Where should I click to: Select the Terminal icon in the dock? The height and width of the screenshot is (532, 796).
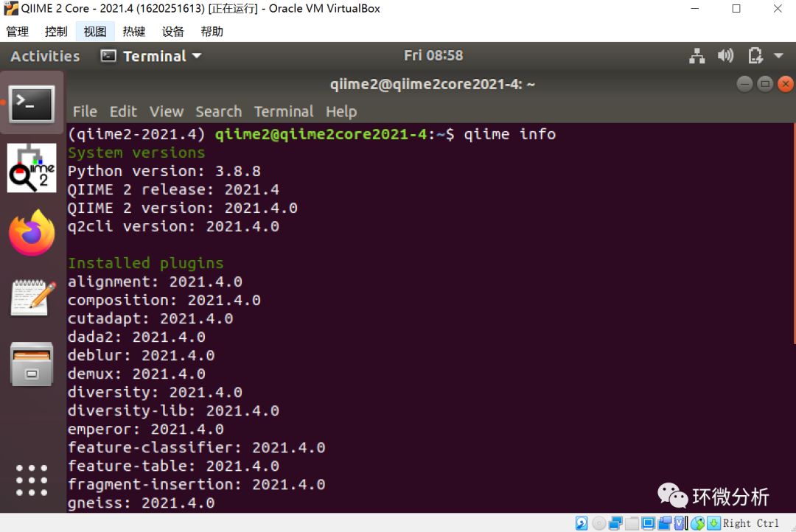[32, 103]
